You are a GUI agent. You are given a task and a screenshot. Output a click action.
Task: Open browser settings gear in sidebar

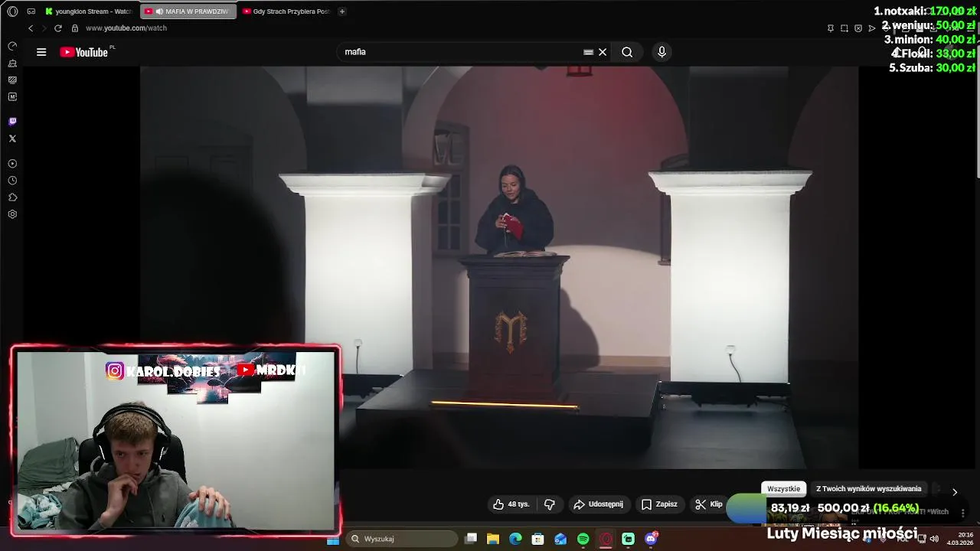[12, 214]
